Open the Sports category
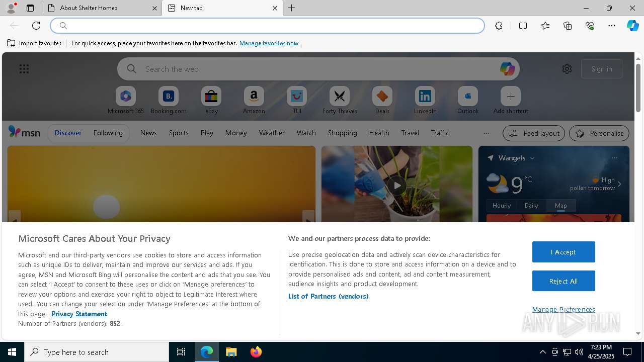This screenshot has width=644, height=362. (x=179, y=133)
